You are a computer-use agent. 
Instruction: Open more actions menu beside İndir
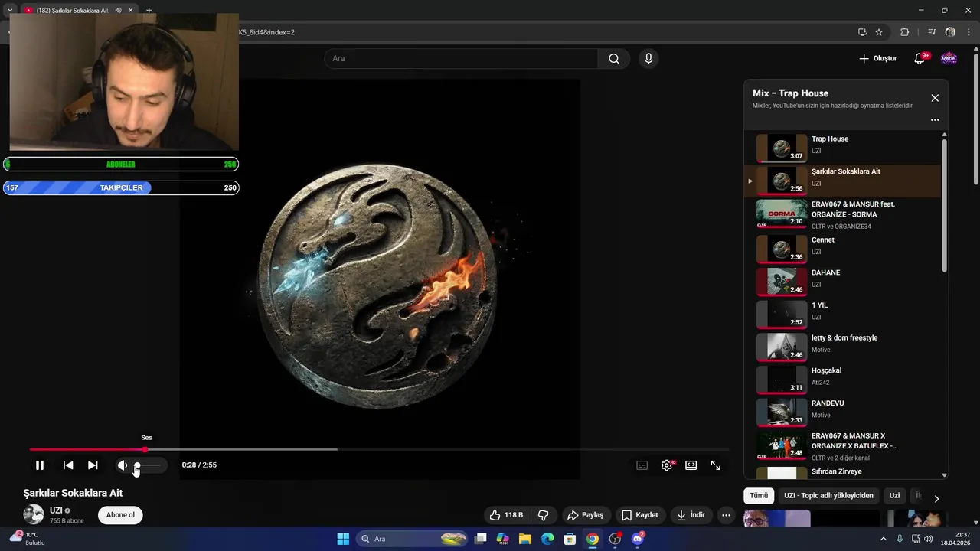727,515
